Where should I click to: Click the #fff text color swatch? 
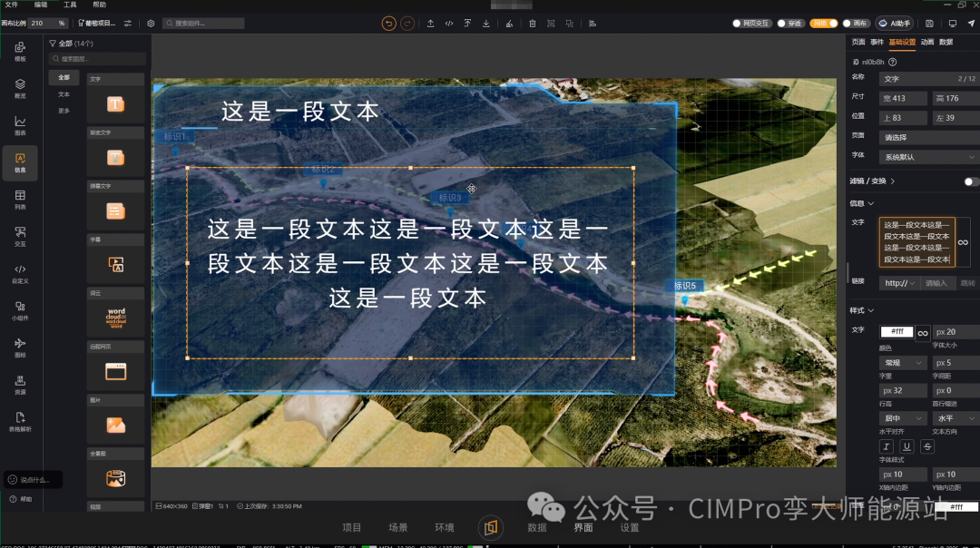tap(897, 332)
